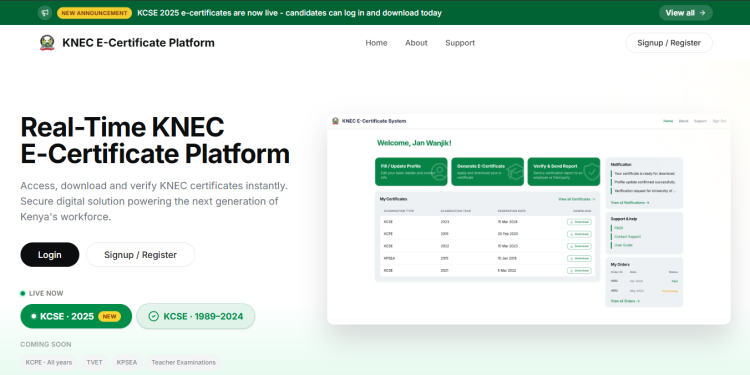This screenshot has height=375, width=750.
Task: Click the View all Notifications link
Action: [630, 203]
